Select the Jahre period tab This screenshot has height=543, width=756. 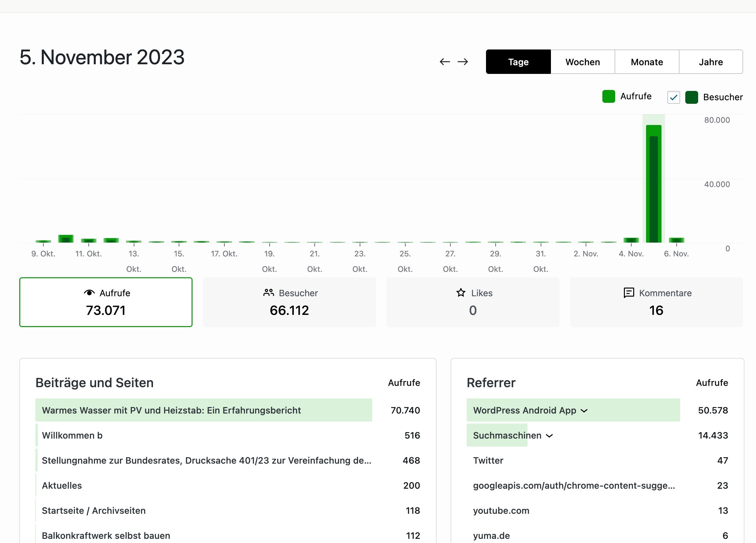711,62
